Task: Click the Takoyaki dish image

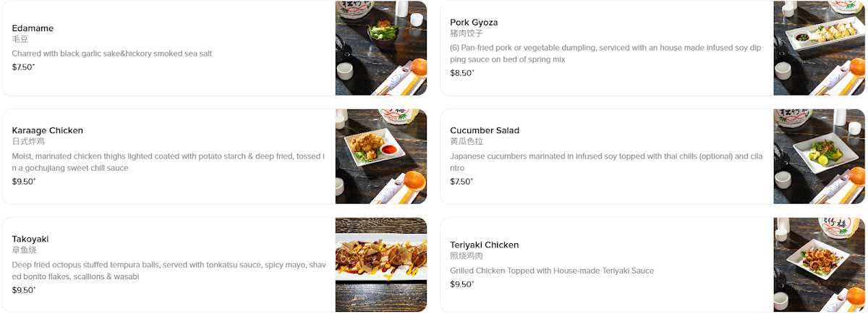Action: tap(380, 265)
